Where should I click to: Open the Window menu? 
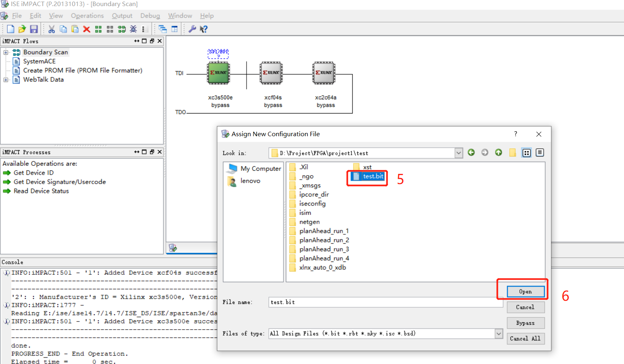[180, 16]
